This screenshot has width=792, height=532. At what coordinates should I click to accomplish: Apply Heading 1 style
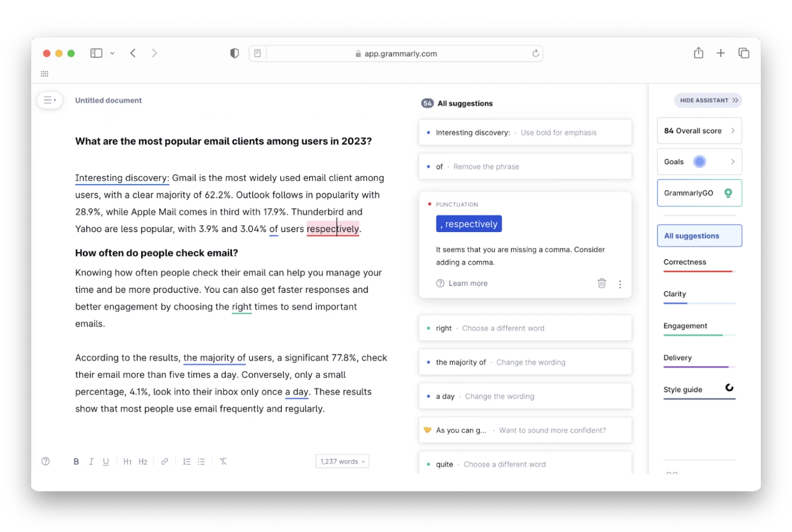127,461
